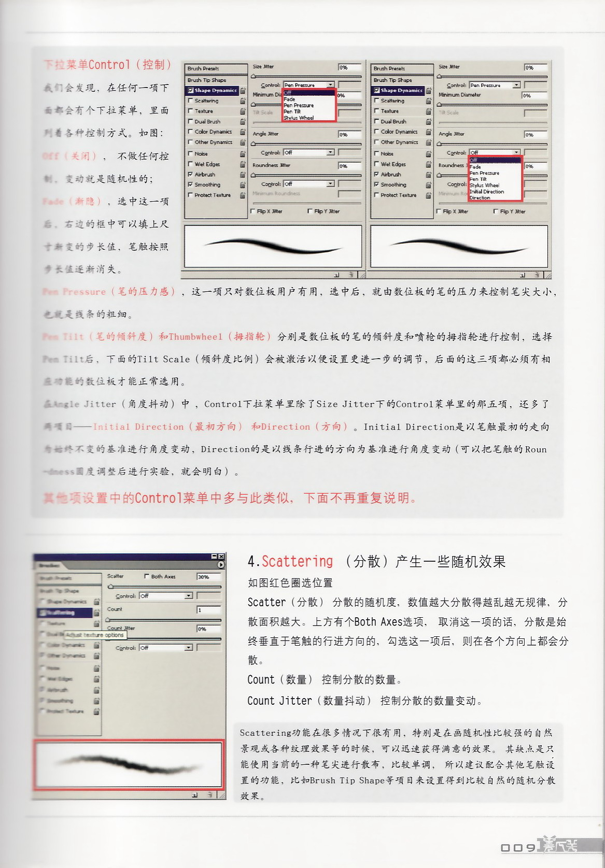Click Shape Dynamics lock icon in right Brushes panel
The height and width of the screenshot is (868, 605).
click(x=429, y=90)
